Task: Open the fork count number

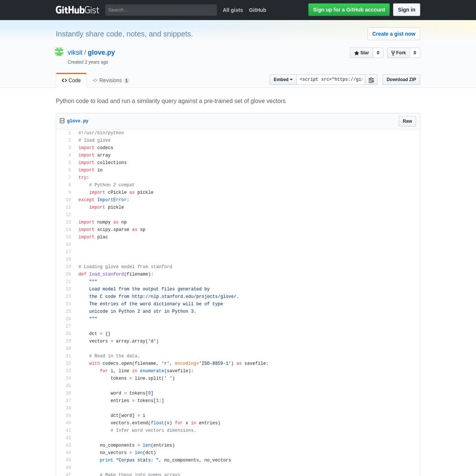Action: (x=415, y=53)
